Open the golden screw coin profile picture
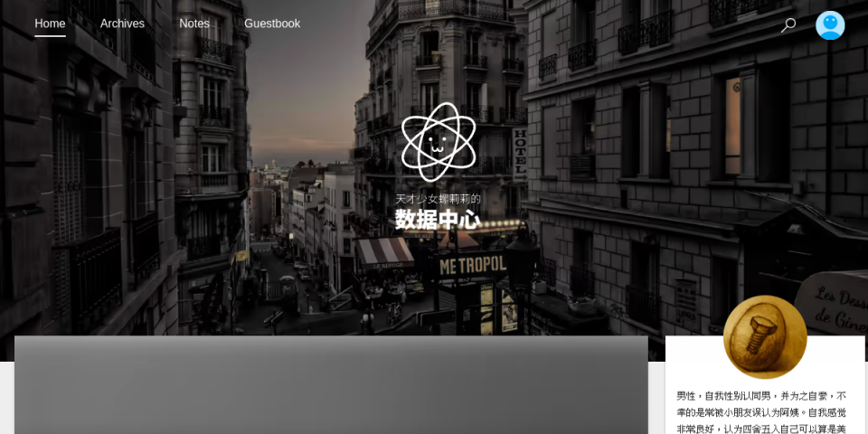 point(765,336)
